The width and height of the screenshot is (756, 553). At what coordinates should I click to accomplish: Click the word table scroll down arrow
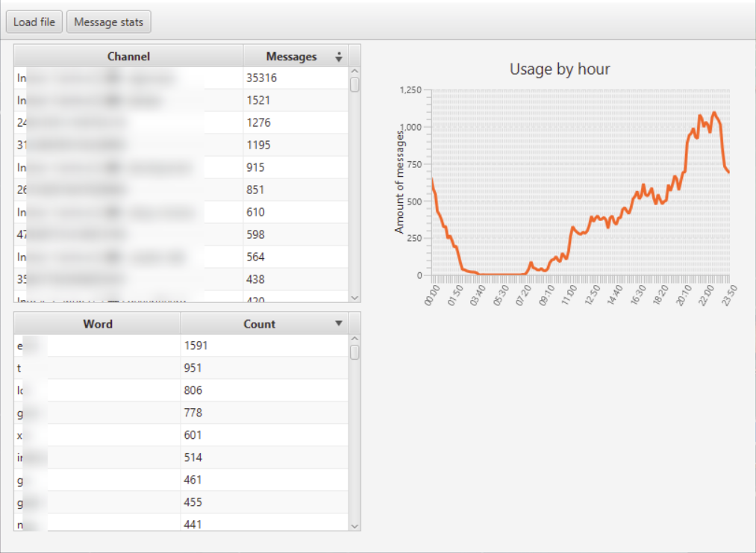pyautogui.click(x=354, y=526)
